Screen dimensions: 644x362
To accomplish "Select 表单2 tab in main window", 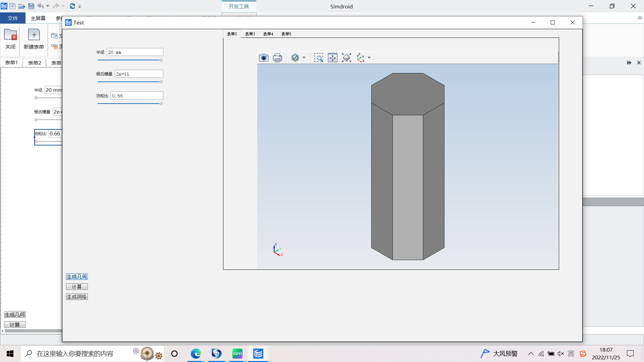I will pyautogui.click(x=35, y=63).
